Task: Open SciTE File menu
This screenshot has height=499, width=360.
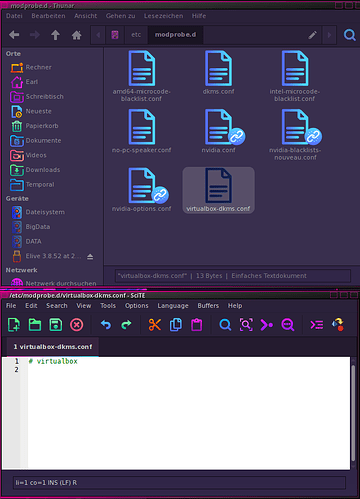Action: tap(11, 306)
